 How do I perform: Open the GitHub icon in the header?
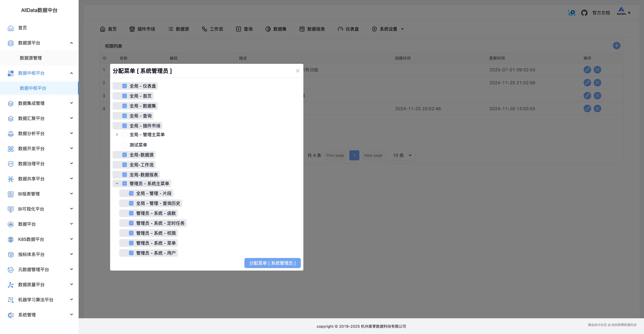pos(584,12)
